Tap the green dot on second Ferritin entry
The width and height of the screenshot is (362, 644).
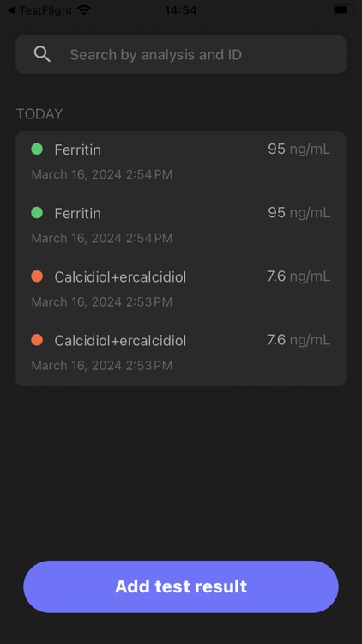coord(37,213)
